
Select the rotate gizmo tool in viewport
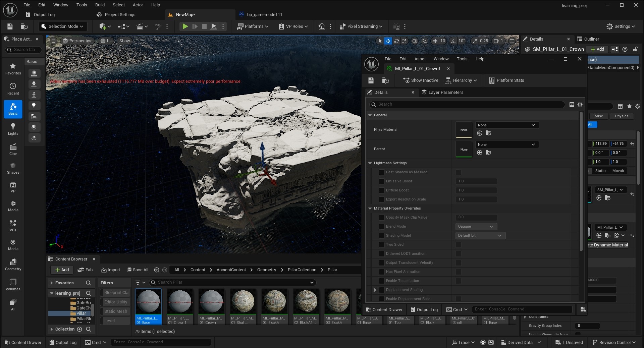coord(396,41)
